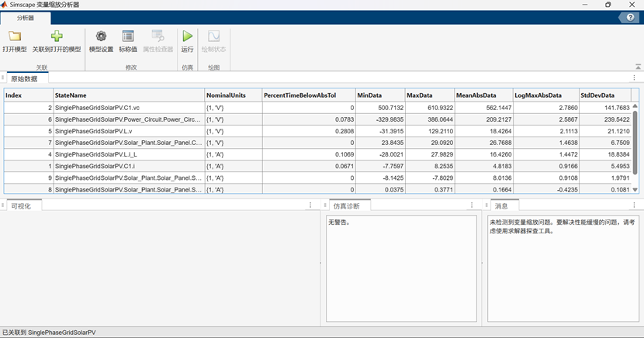Select the 原始数据 panel tab

click(x=24, y=79)
